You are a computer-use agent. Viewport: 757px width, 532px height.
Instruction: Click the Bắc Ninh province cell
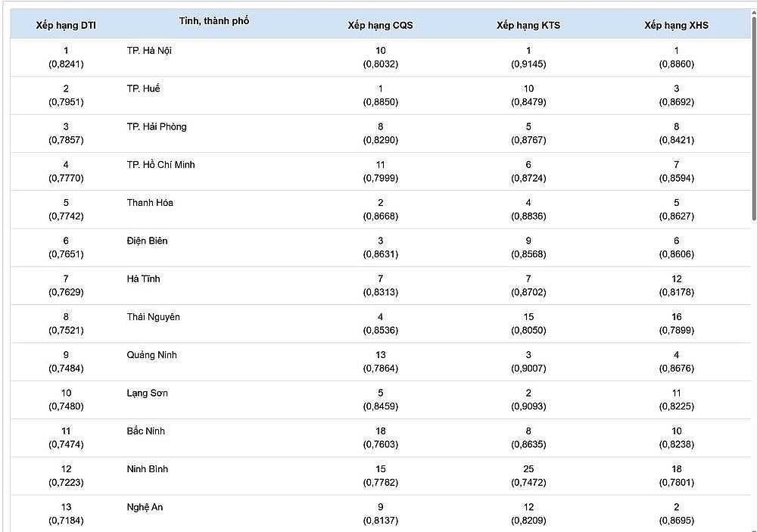point(146,431)
